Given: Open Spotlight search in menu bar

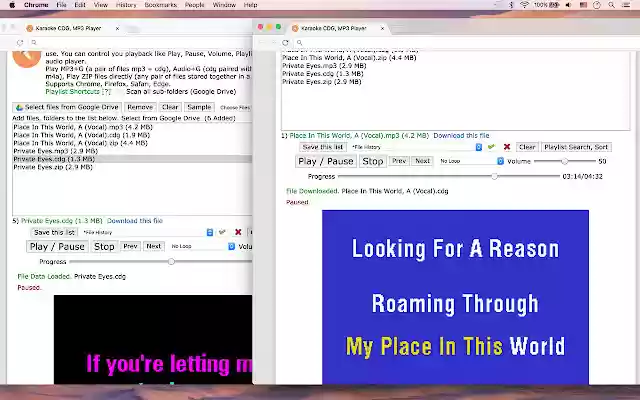Looking at the screenshot, I should coord(611,5).
